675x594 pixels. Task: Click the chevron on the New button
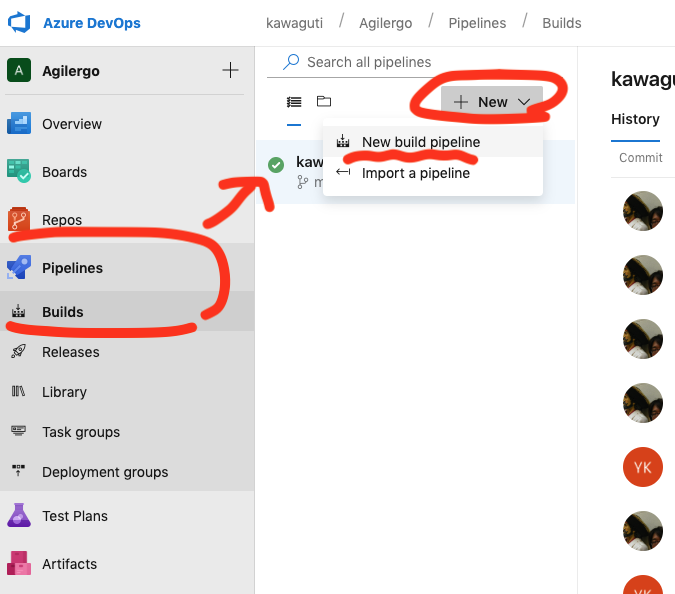(x=524, y=102)
